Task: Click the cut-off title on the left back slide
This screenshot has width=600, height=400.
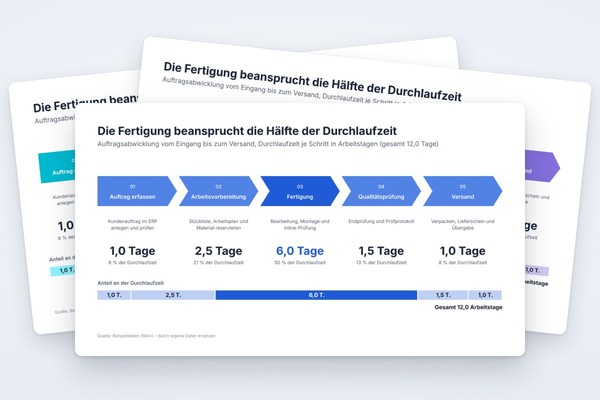Action: [86, 104]
